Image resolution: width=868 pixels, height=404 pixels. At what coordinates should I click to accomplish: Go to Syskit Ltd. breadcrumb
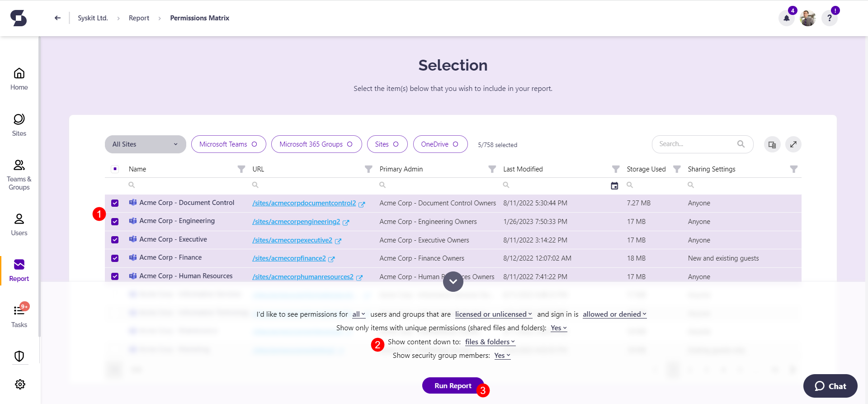tap(93, 18)
